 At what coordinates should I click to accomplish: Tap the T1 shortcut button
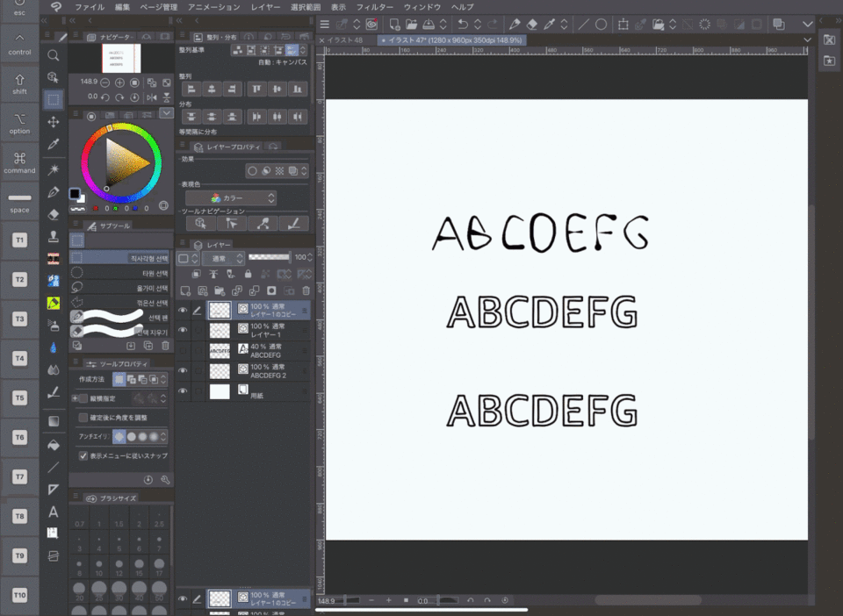pos(20,240)
